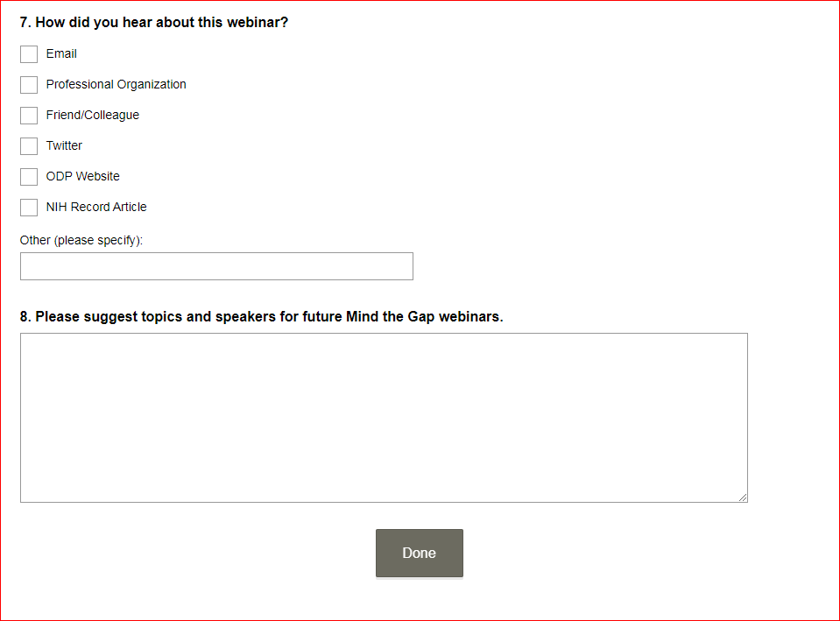Screen dimensions: 840x621
Task: Grab the text area resize handle
Action: tap(743, 498)
